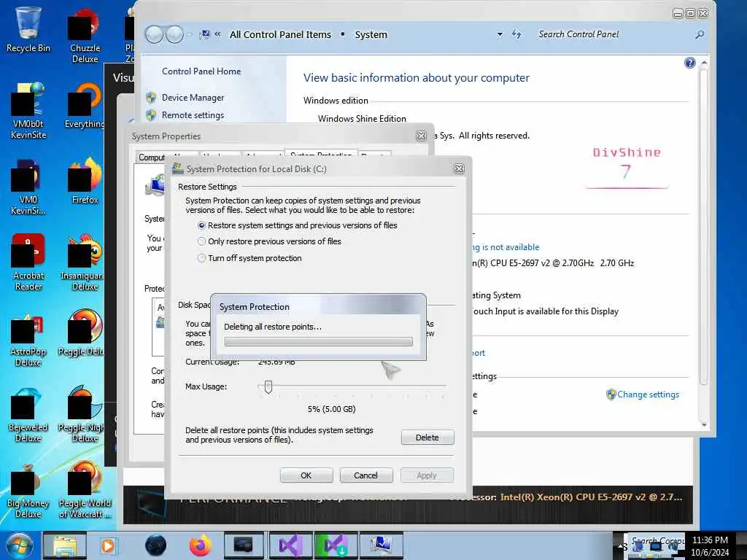Click All Control Panel Items breadcrumb
The image size is (747, 560).
tap(280, 35)
